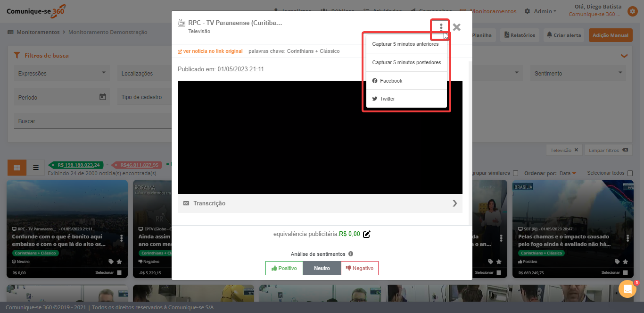Close the RPC - TV Paranaense modal
This screenshot has height=313, width=644.
coord(456,27)
